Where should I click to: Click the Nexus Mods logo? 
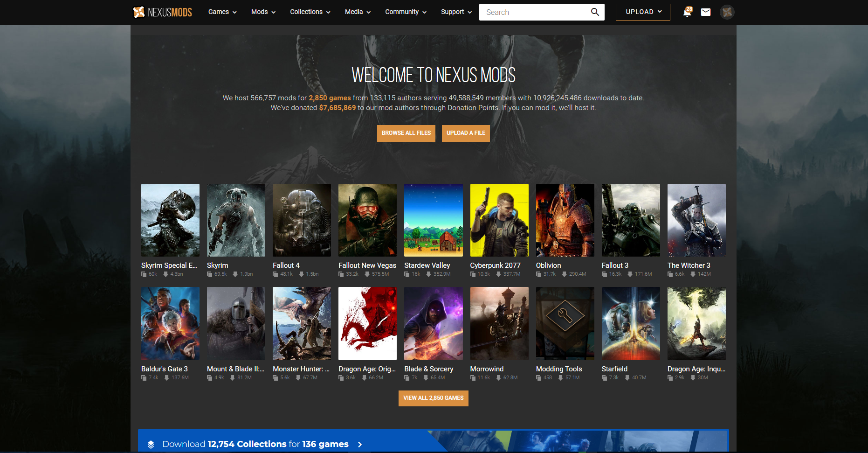pos(162,12)
